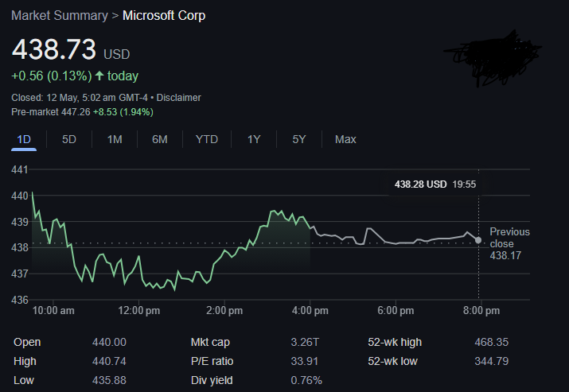Click the Open value 440.00
This screenshot has width=569, height=392.
pyautogui.click(x=109, y=343)
